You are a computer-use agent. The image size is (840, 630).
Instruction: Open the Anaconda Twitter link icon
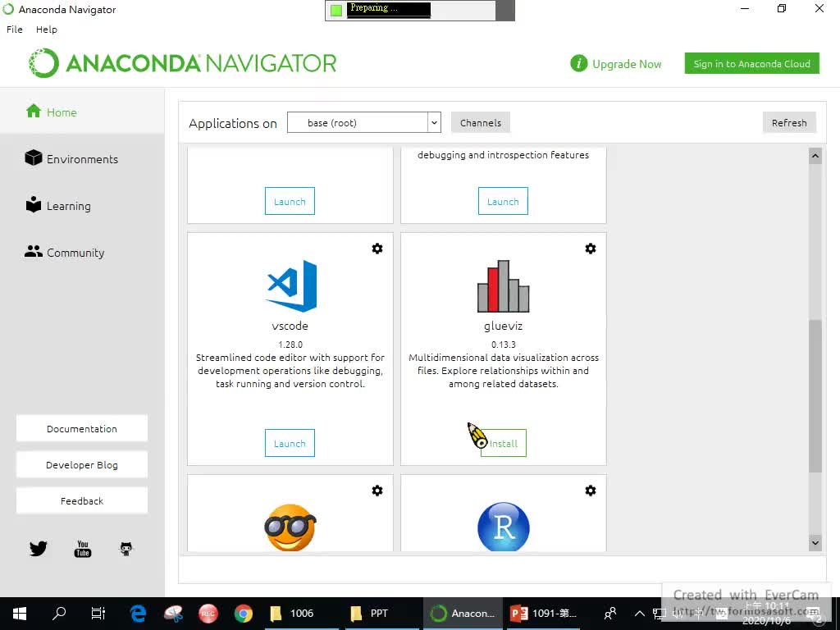[38, 549]
